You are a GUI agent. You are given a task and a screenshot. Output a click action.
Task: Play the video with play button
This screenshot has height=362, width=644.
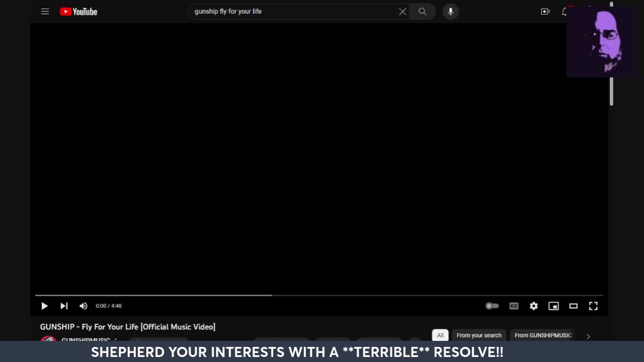[44, 306]
